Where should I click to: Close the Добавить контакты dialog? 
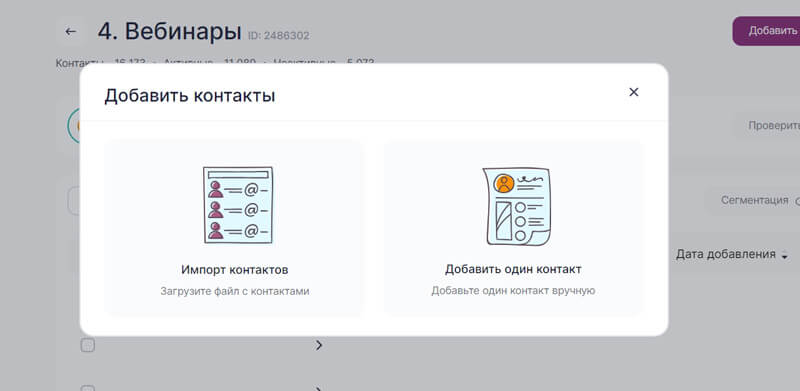click(634, 92)
